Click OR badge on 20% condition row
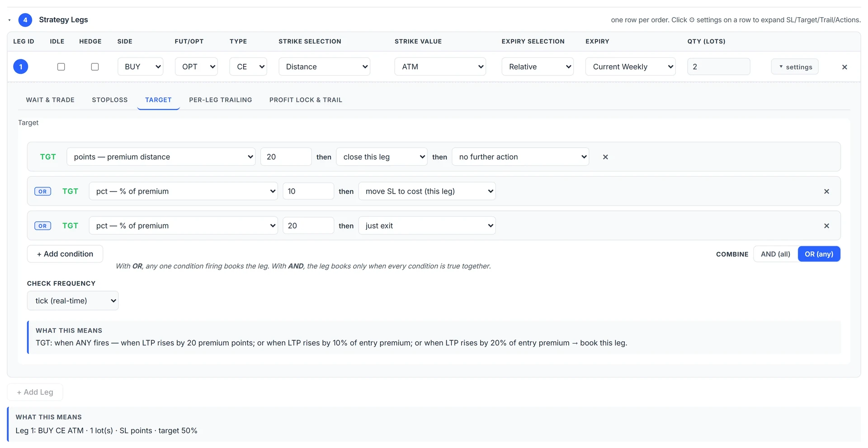 pos(42,226)
